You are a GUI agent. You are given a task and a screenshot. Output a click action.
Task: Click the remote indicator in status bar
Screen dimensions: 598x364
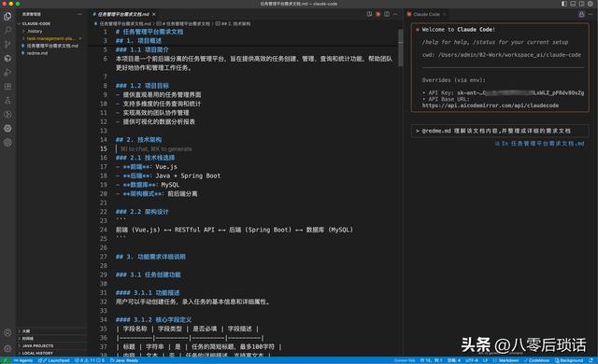pos(6,360)
